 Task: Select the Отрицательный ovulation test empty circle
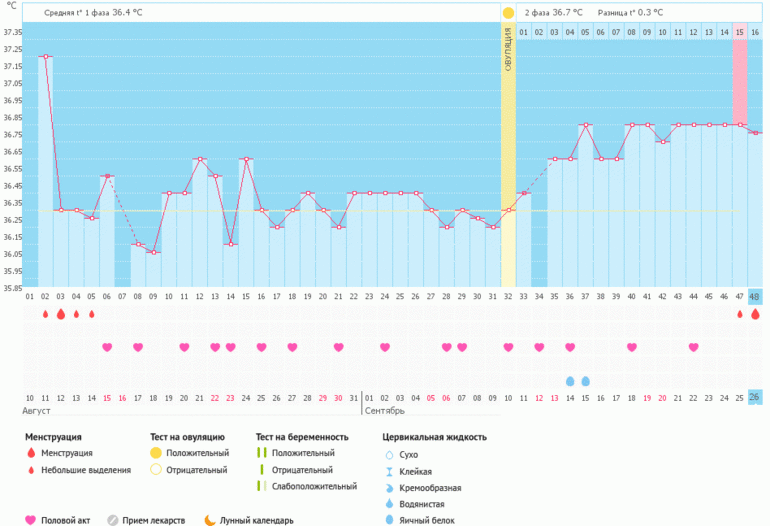click(155, 469)
